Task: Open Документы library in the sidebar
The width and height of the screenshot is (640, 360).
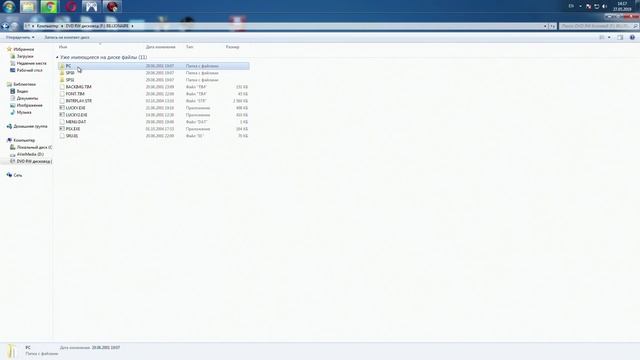Action: point(27,98)
